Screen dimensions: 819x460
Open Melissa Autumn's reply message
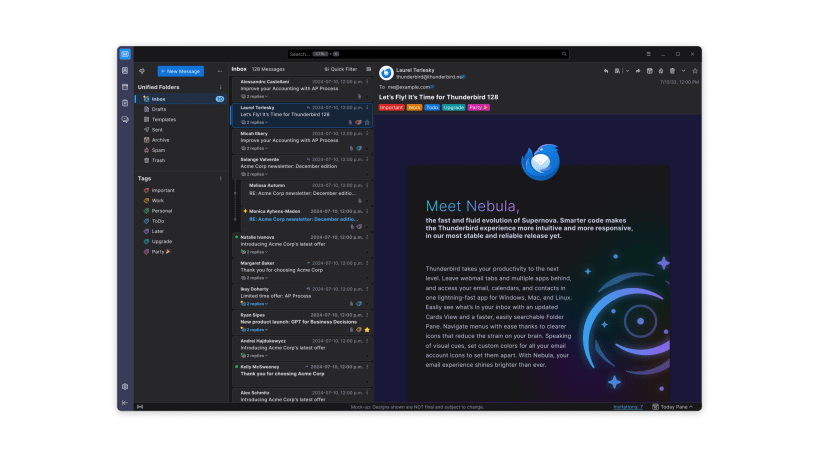coord(306,193)
